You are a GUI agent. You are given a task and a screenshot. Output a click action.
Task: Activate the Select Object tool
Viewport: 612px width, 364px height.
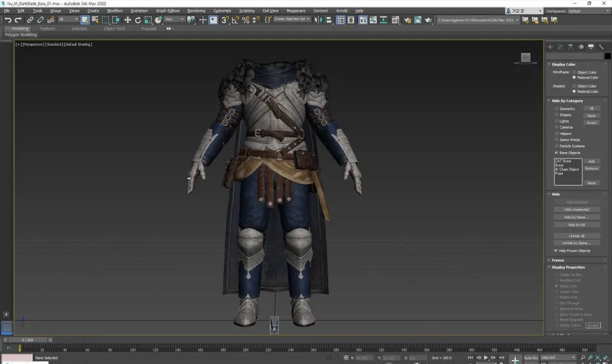(85, 20)
